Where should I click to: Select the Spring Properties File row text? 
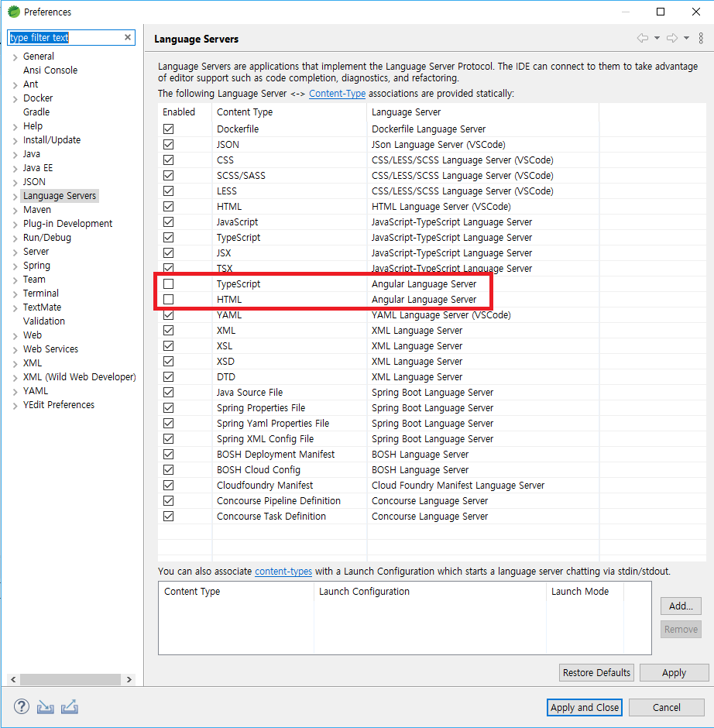click(x=261, y=407)
